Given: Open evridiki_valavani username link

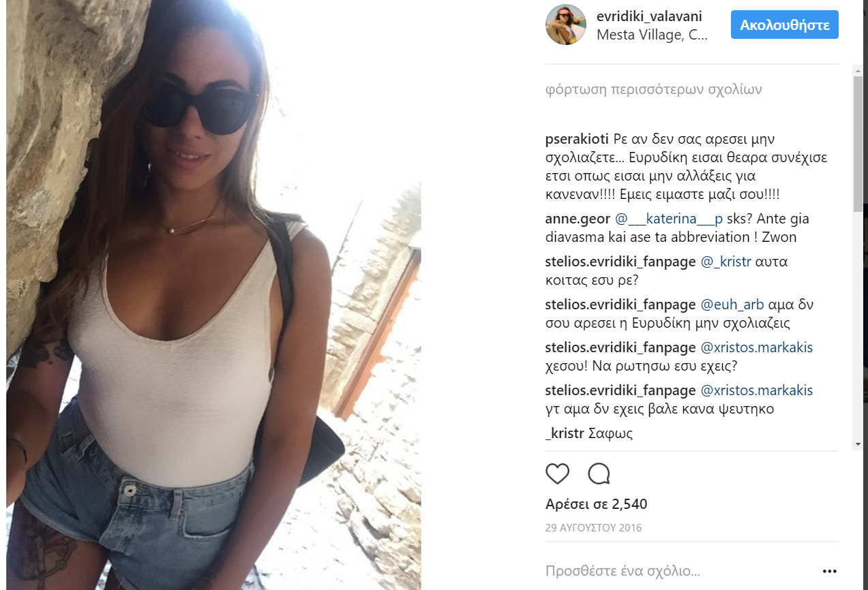Looking at the screenshot, I should point(649,16).
